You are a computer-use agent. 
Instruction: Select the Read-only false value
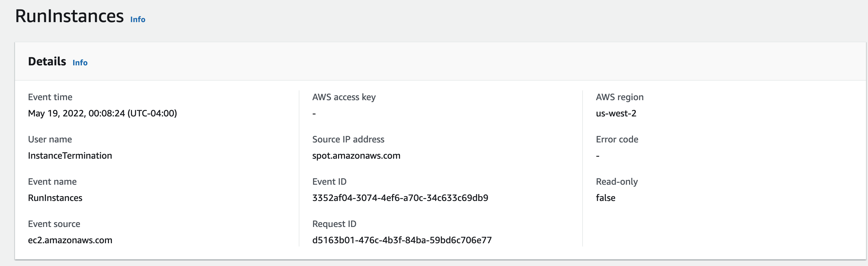point(606,198)
